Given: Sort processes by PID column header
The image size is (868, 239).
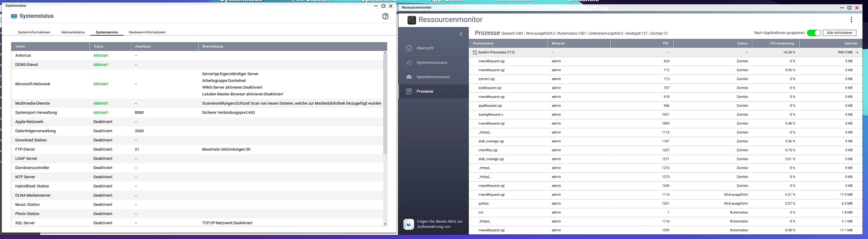Looking at the screenshot, I should [642, 44].
